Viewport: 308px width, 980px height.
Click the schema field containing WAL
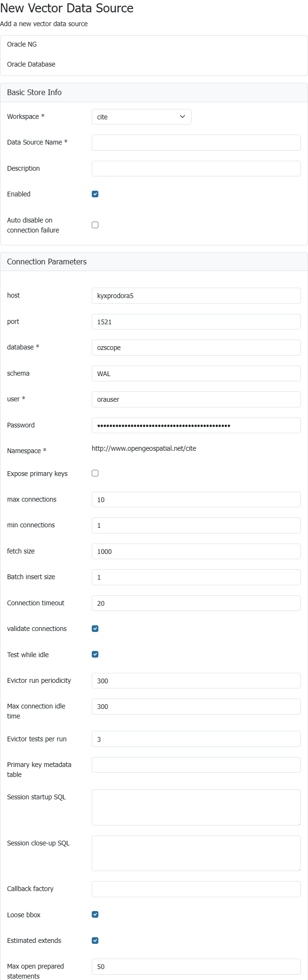[x=196, y=374]
